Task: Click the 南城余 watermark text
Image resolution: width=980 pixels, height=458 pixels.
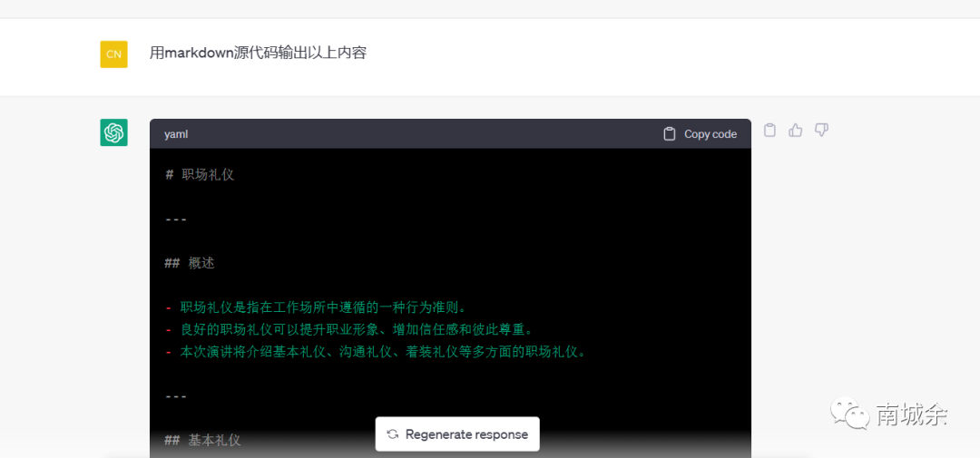Action: coord(911,415)
